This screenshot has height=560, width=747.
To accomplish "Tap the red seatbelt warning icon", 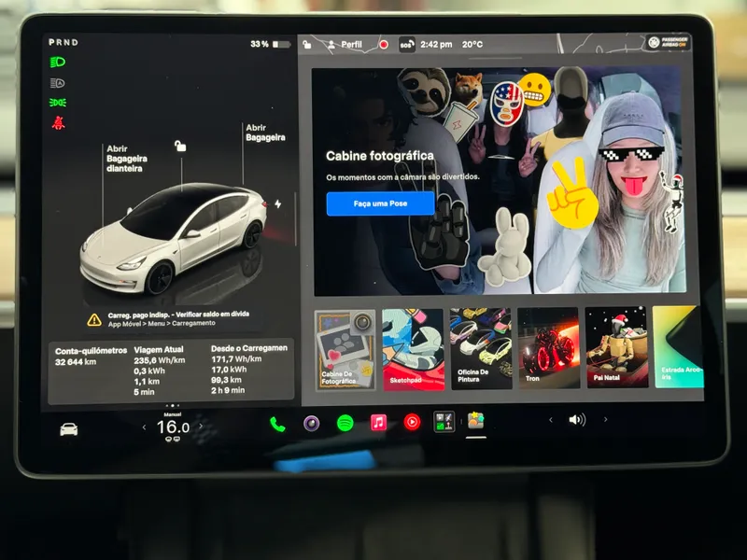I will point(58,123).
